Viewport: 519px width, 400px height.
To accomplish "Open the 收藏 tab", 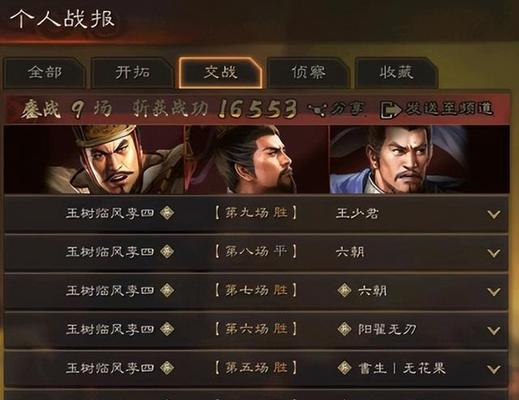I will pyautogui.click(x=396, y=73).
